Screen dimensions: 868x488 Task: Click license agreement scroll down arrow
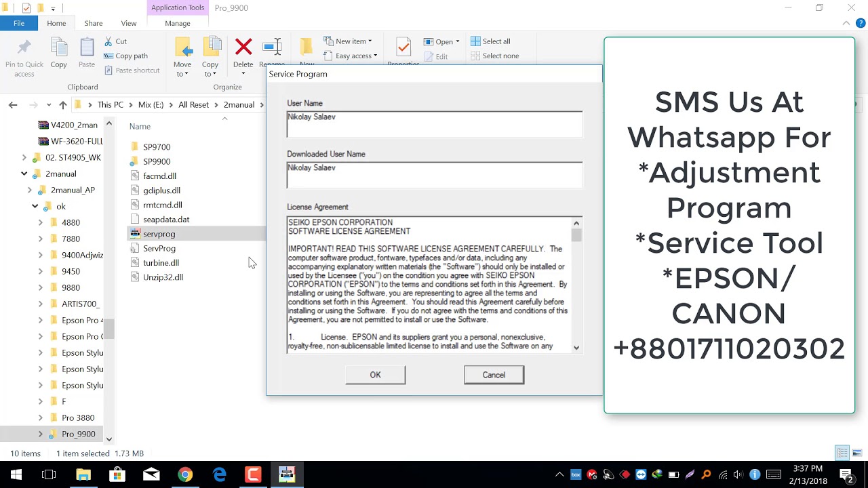point(576,348)
